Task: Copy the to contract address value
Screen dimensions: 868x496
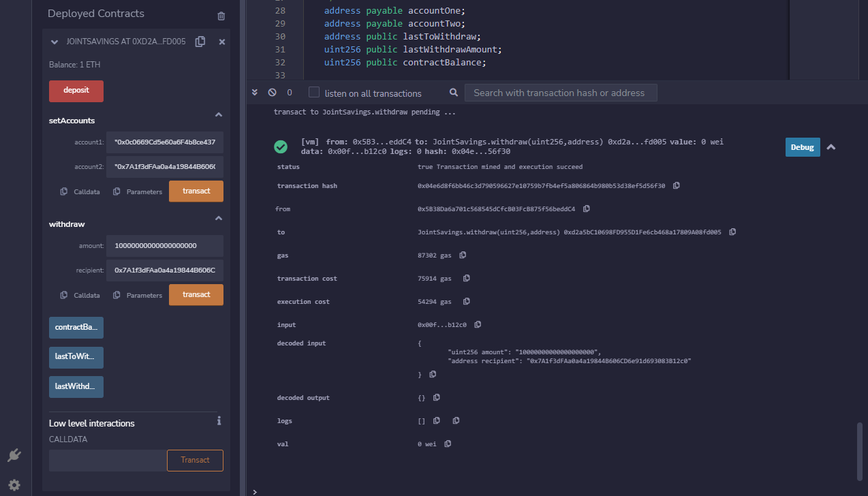Action: click(732, 232)
